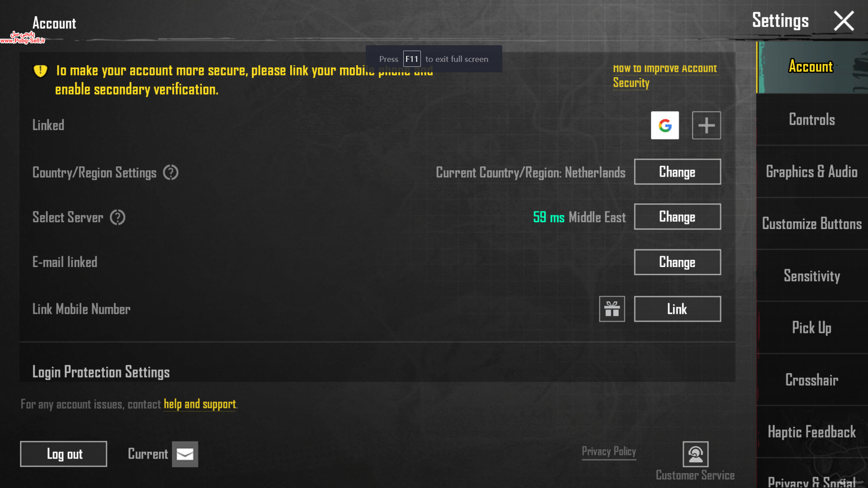Click the Login Protection Settings heading
Screen dimensions: 868x488
pyautogui.click(x=101, y=372)
